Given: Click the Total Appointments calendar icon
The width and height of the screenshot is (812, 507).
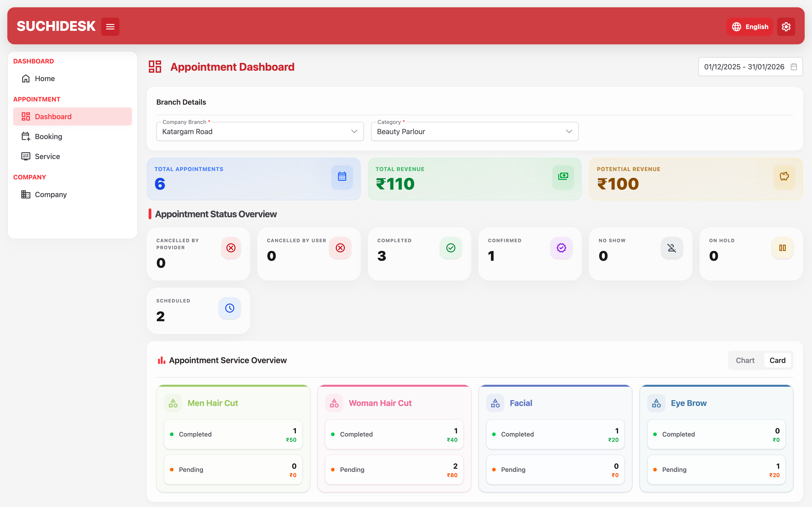Looking at the screenshot, I should click(342, 176).
